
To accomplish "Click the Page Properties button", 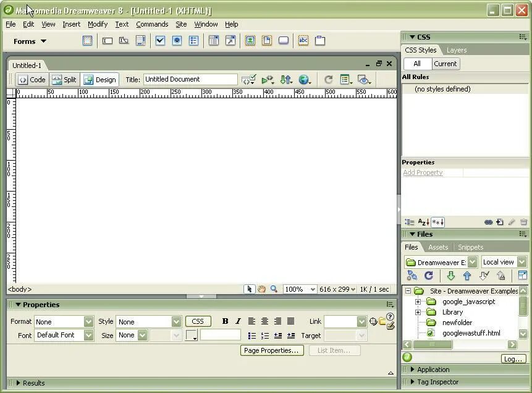I will [x=272, y=350].
